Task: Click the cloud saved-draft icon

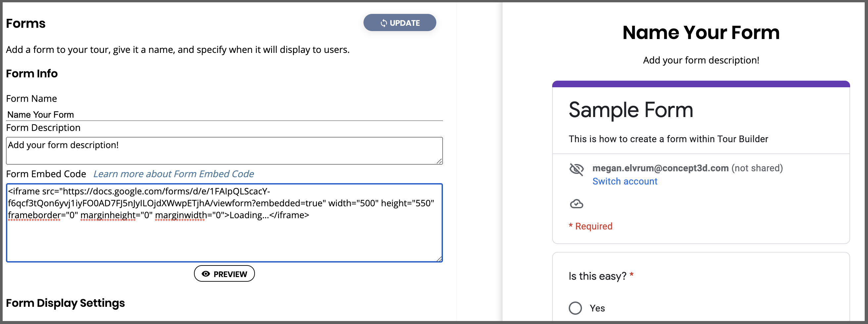Action: click(577, 204)
